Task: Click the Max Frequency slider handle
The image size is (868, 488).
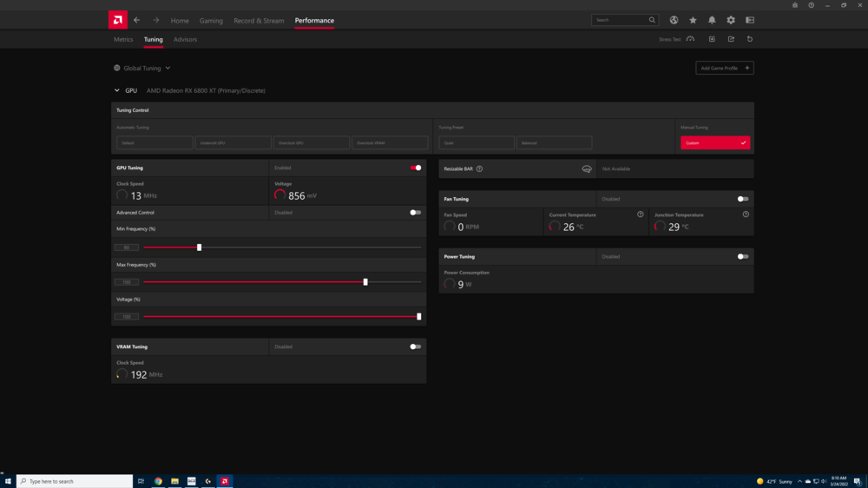Action: (x=365, y=282)
